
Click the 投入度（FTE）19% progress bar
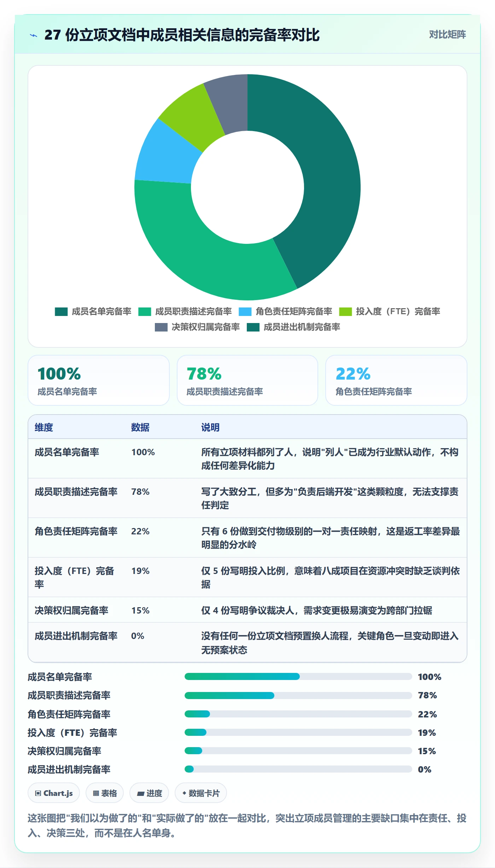point(298,732)
